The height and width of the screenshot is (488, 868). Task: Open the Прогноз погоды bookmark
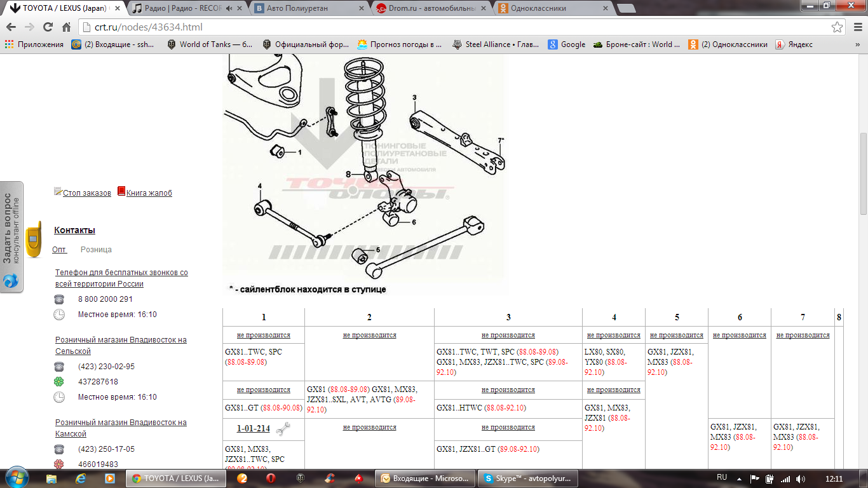click(400, 44)
